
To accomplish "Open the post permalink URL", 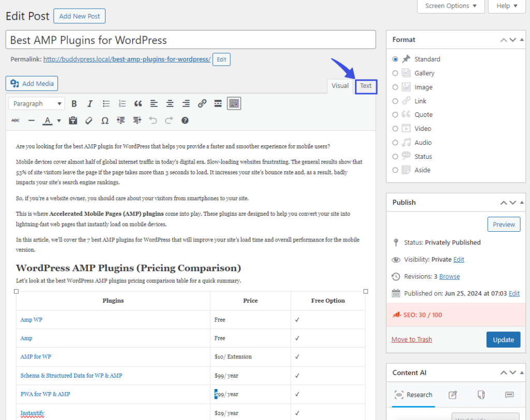I will click(127, 59).
